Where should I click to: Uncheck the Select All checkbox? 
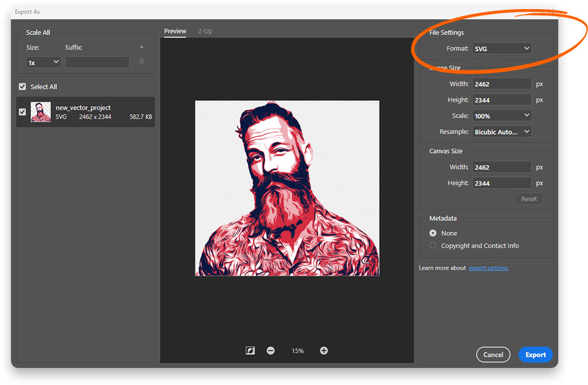(x=22, y=86)
